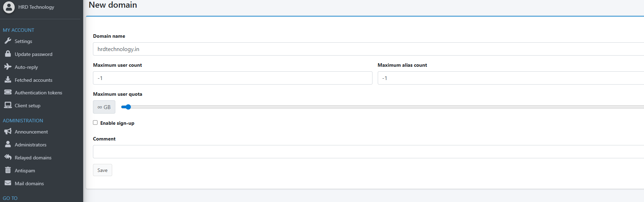
Task: Click the laptop icon for Client setup
Action: point(8,105)
